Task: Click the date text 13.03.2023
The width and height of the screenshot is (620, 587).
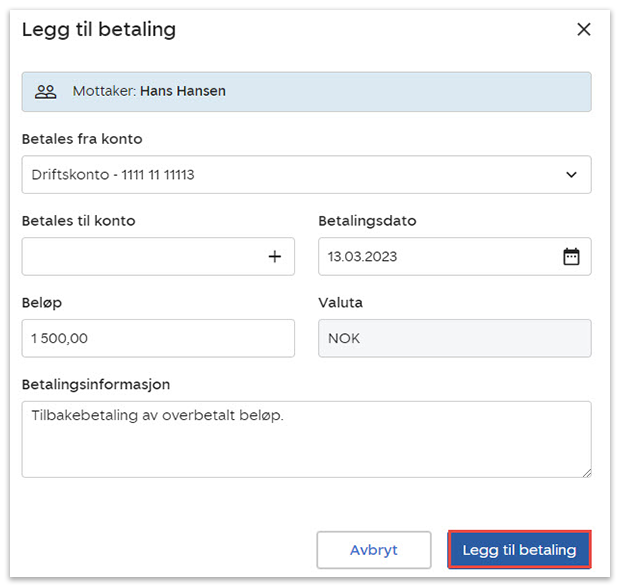Action: pyautogui.click(x=363, y=257)
